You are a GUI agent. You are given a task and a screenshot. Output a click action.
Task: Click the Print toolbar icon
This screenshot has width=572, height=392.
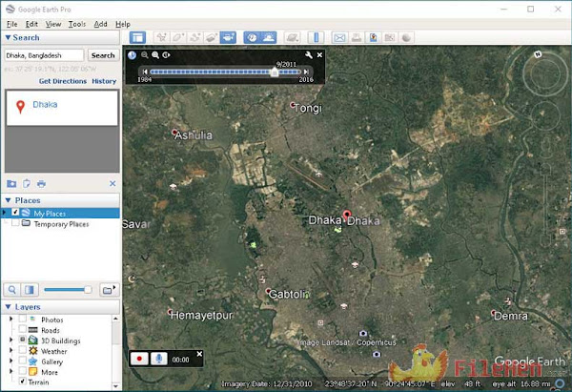pos(357,37)
